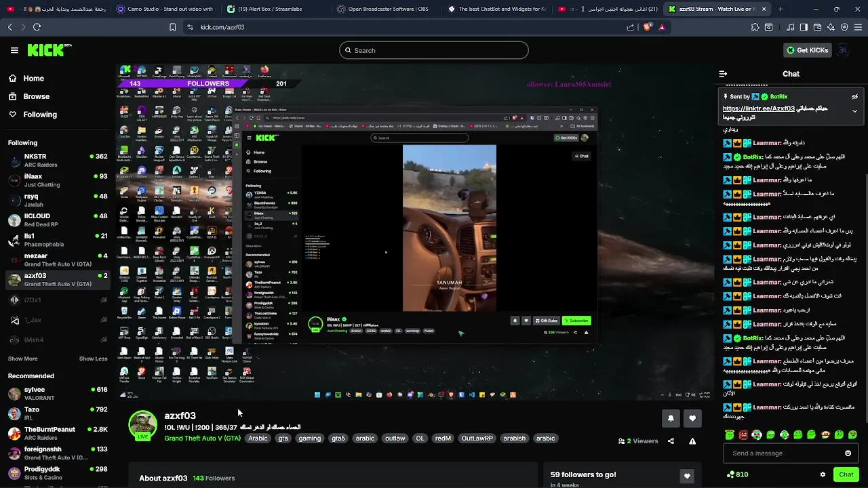Insert the angel halo Kick emote
Viewport: 868px width, 488px height.
(730, 435)
